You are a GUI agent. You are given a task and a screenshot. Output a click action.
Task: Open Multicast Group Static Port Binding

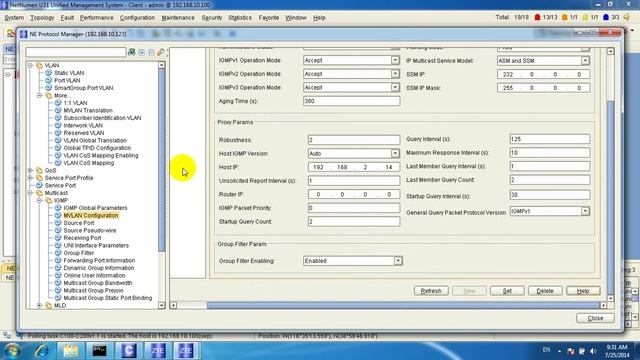108,298
